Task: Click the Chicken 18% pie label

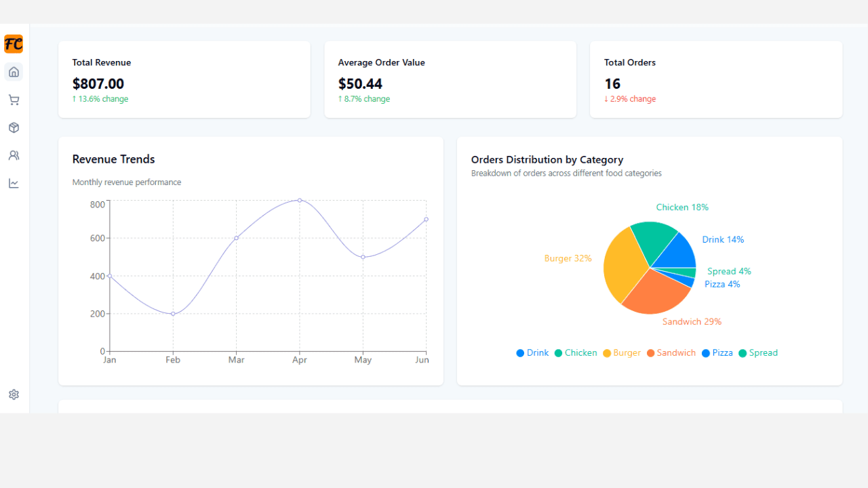Action: (x=682, y=207)
